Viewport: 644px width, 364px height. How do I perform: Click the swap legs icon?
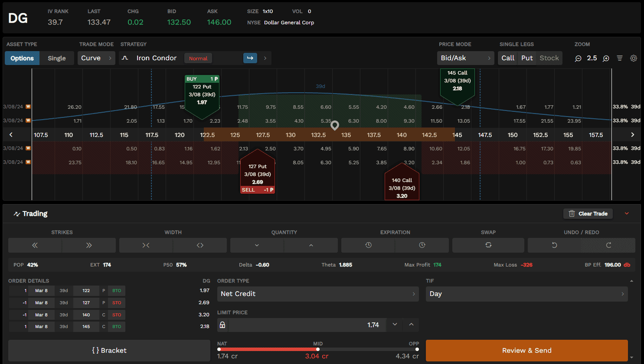click(488, 245)
